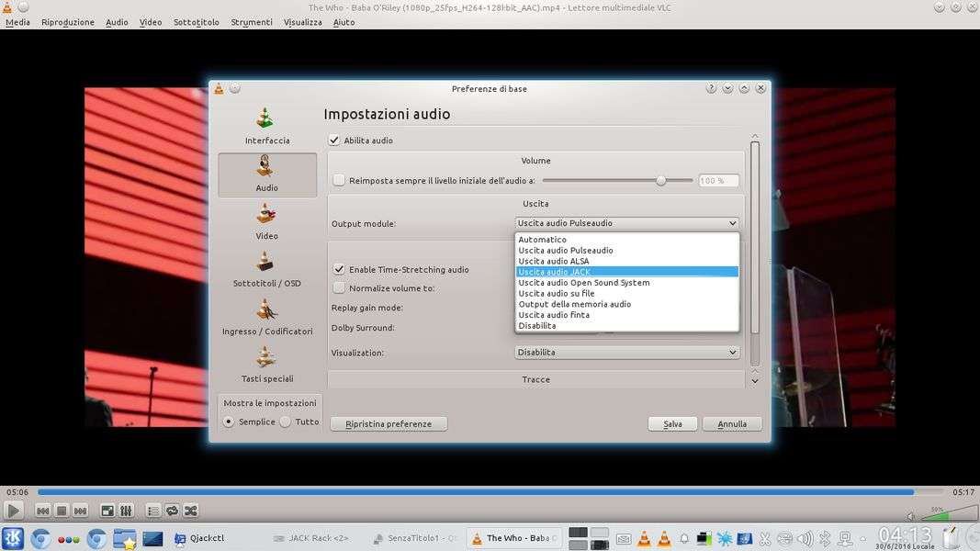The image size is (980, 551).
Task: Open extended settings equalizer icon
Action: click(126, 511)
